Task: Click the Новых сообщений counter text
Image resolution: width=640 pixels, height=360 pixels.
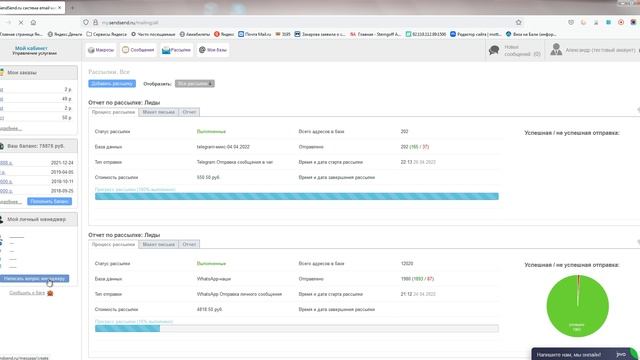Action: 522,50
